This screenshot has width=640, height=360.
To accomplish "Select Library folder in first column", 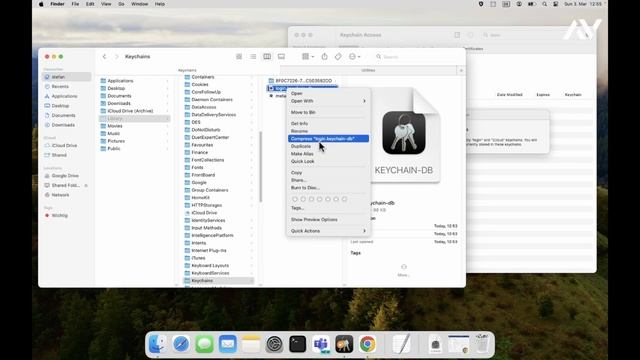I will coord(135,118).
